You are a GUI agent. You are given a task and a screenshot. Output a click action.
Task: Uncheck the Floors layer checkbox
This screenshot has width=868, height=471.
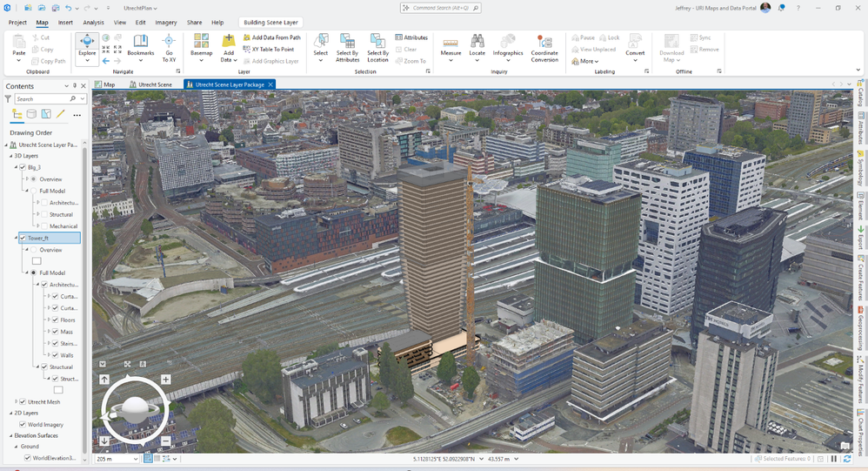coord(55,320)
